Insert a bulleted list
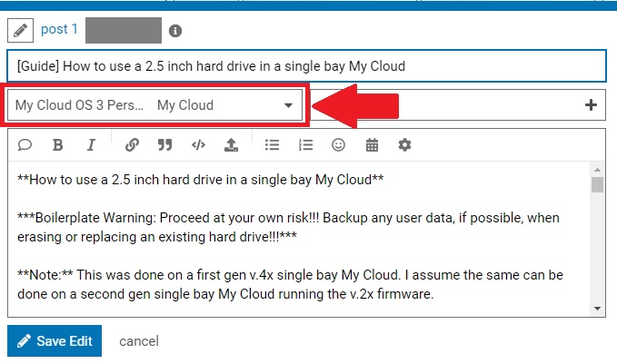This screenshot has height=364, width=617. coord(272,145)
